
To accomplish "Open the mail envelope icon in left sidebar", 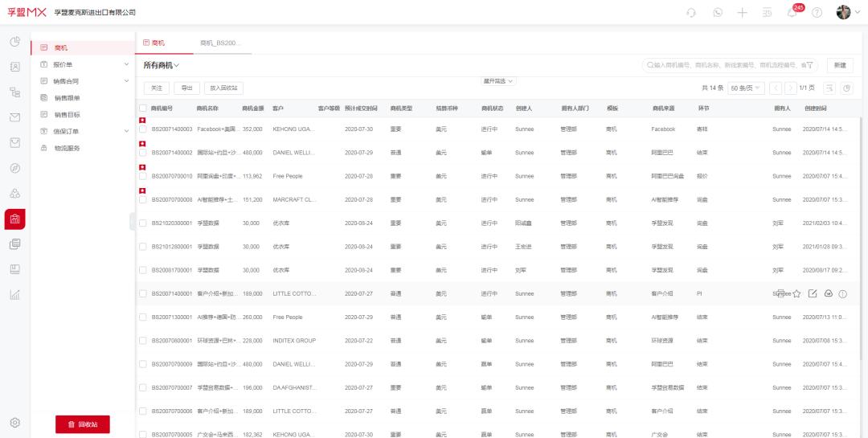I will tap(14, 117).
